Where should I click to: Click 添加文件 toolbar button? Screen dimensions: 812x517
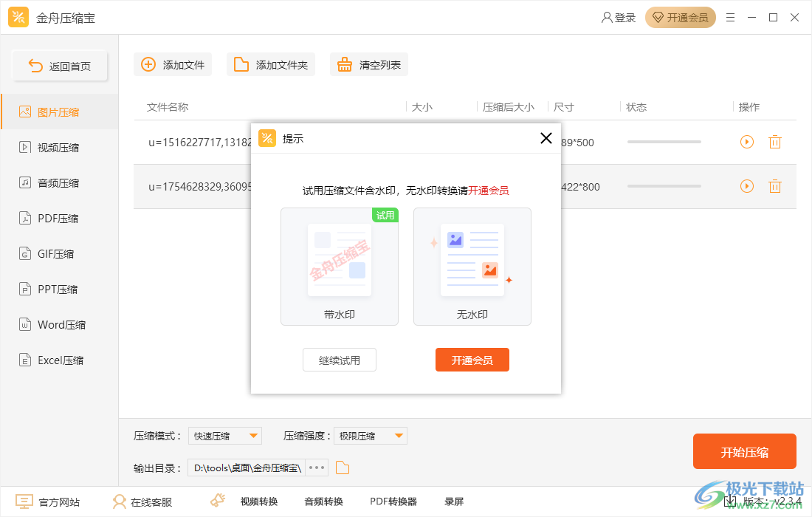tap(173, 65)
